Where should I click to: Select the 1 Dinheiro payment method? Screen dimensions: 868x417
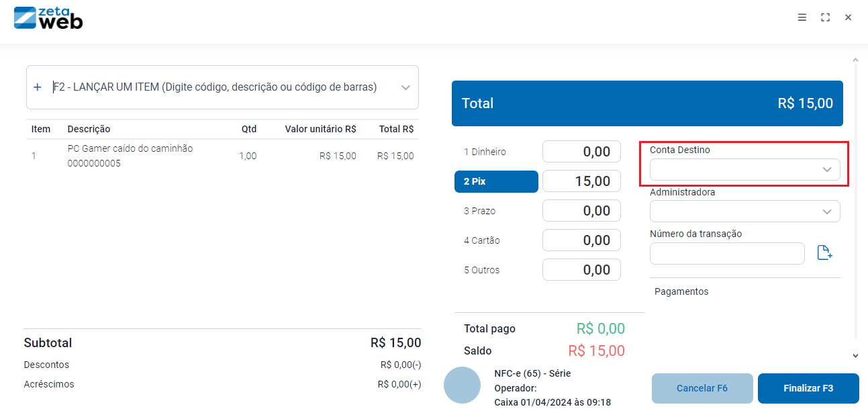coord(496,152)
